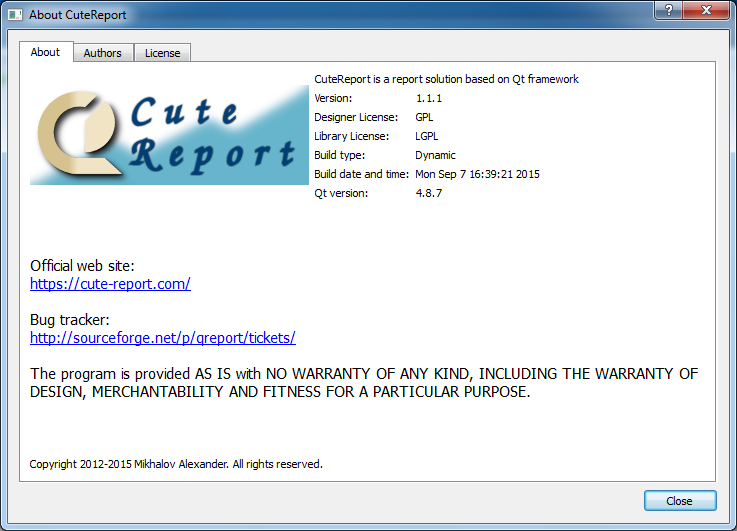Click the About CuteReport title bar text
Screen dimensions: 737x531
[x=78, y=15]
